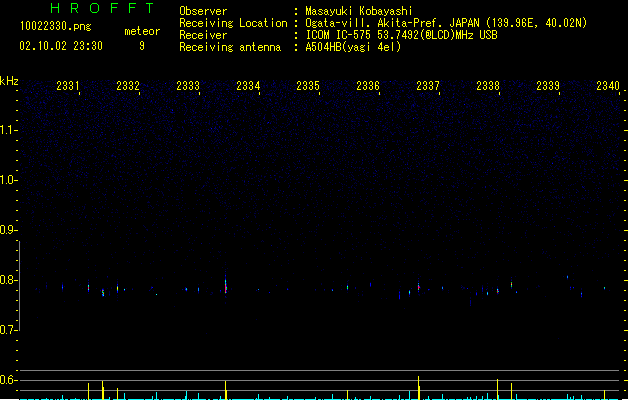Click time axis marker 2340
The height and width of the screenshot is (400, 629).
[608, 86]
